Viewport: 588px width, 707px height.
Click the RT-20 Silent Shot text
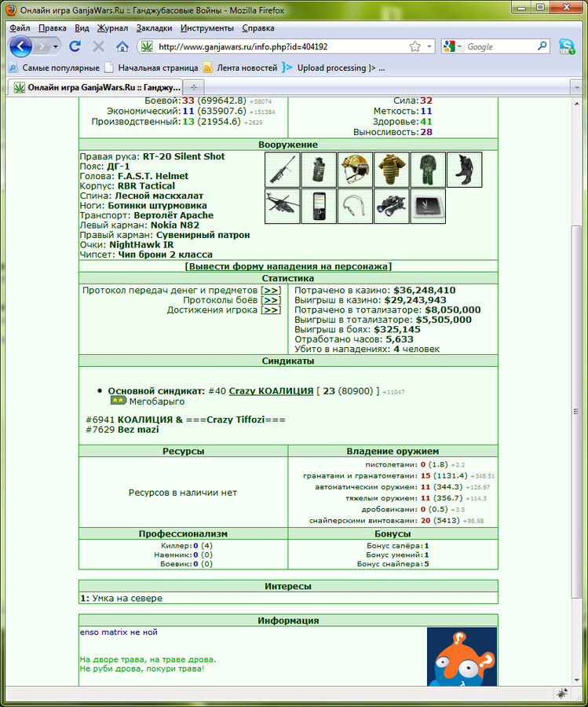click(184, 156)
